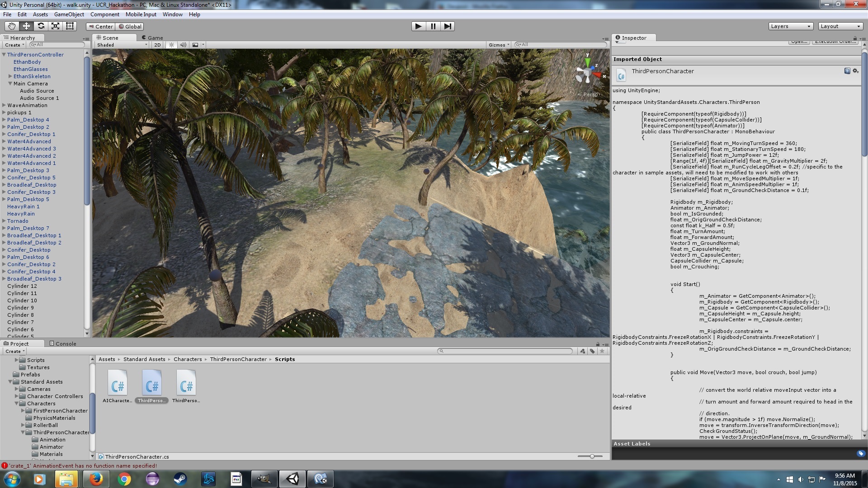Open the GameObject menu
The image size is (868, 488).
point(69,14)
